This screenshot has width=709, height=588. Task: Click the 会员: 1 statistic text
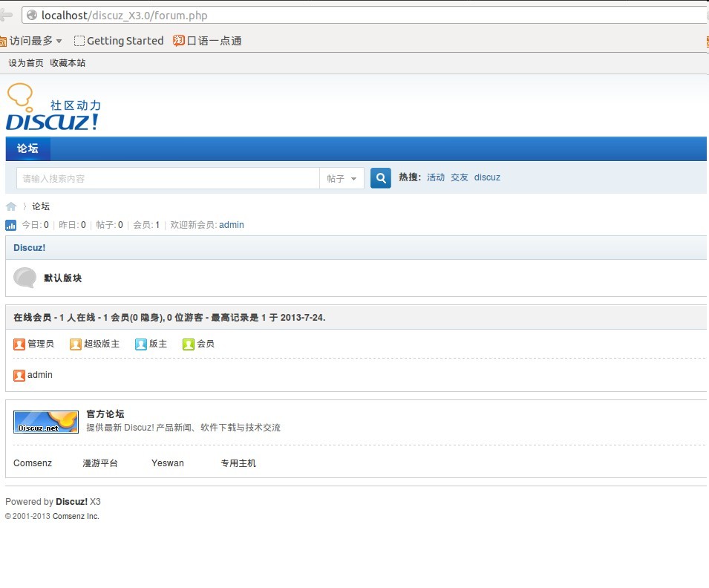tap(146, 225)
